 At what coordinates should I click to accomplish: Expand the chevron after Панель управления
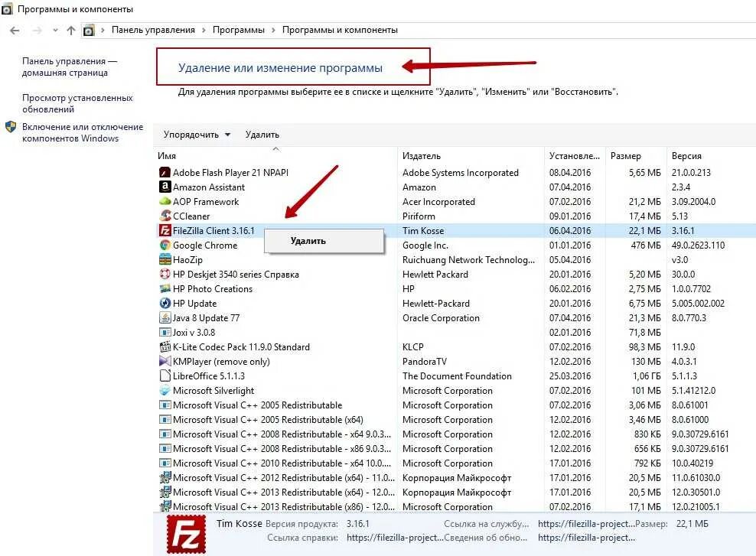[x=204, y=31]
